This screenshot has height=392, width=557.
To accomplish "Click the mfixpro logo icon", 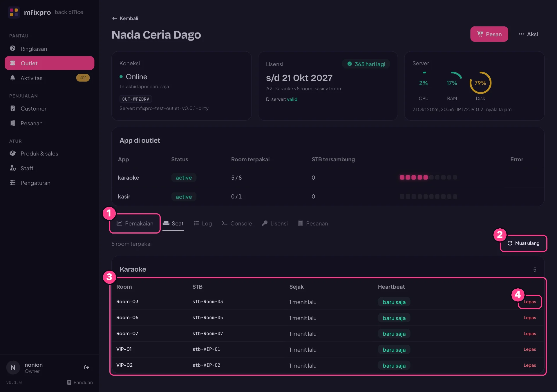I will (x=14, y=12).
